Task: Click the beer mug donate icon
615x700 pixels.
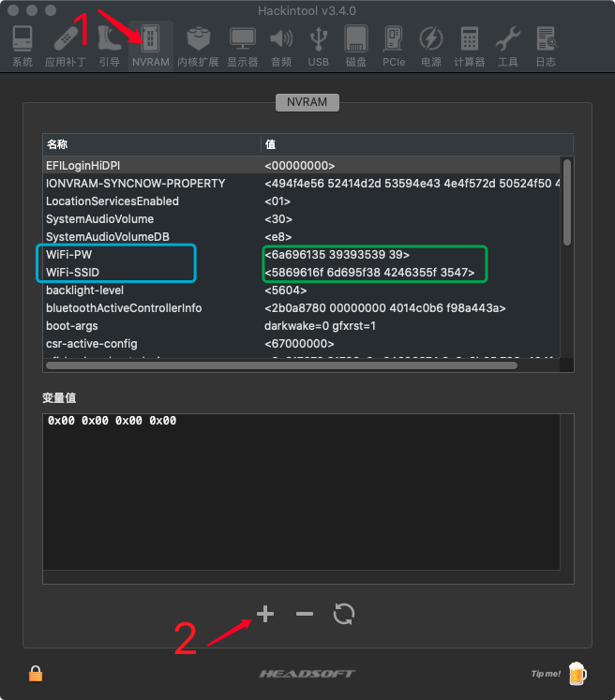Action: tap(577, 674)
